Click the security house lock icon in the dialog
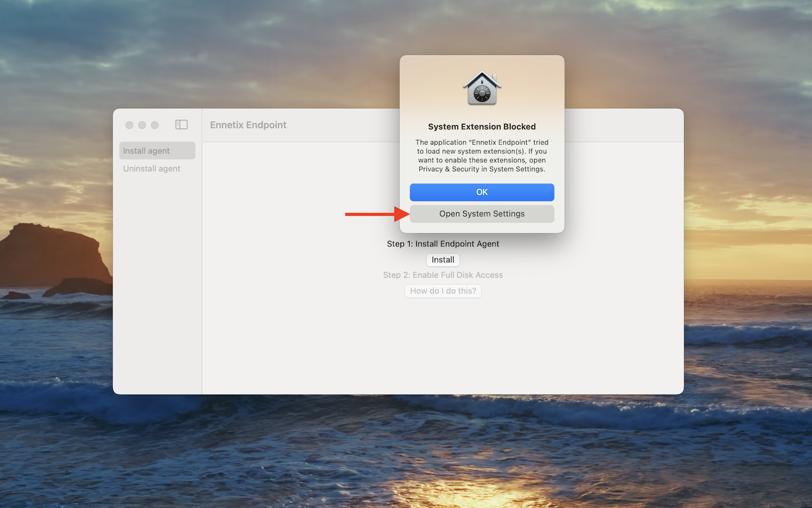The width and height of the screenshot is (812, 508). point(482,88)
